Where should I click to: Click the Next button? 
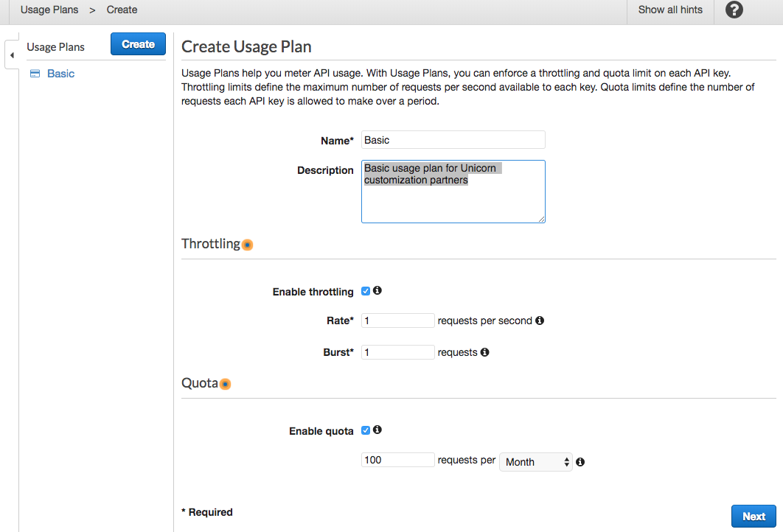pos(754,517)
